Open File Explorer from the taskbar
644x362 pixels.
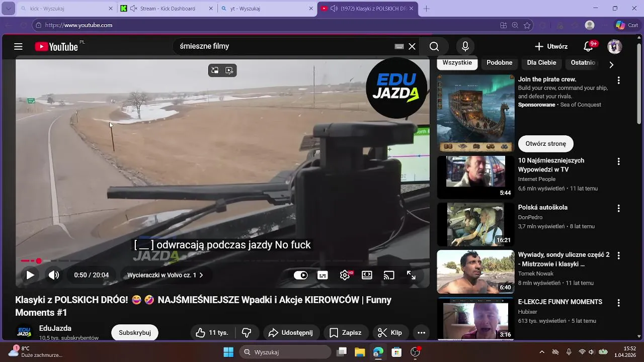coord(360,352)
